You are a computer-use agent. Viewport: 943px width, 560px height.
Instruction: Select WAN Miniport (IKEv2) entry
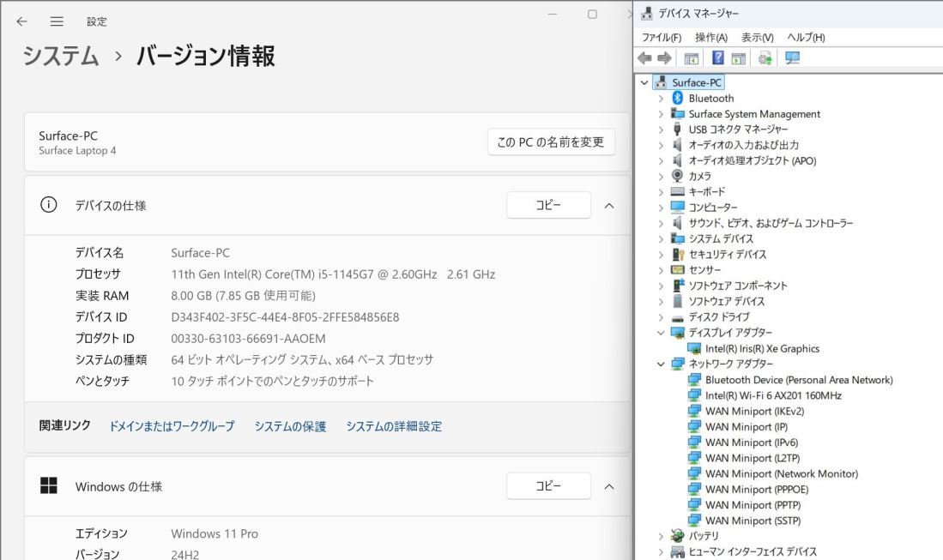click(x=755, y=411)
